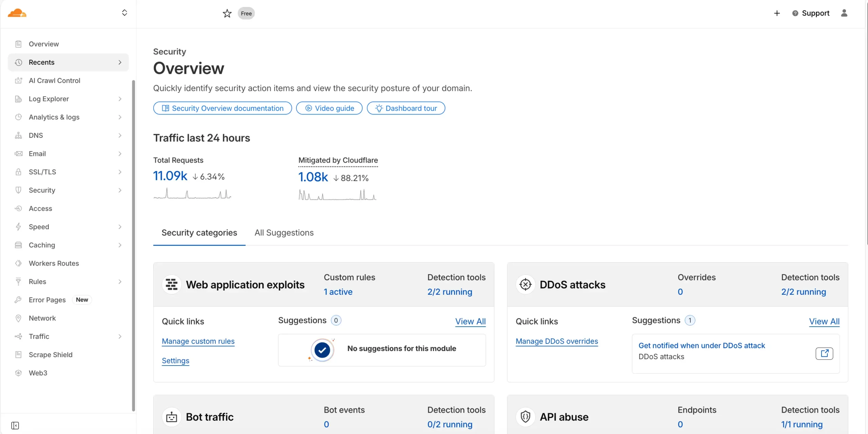Screen dimensions: 868x434
Task: Open the plus add menu
Action: click(x=777, y=13)
